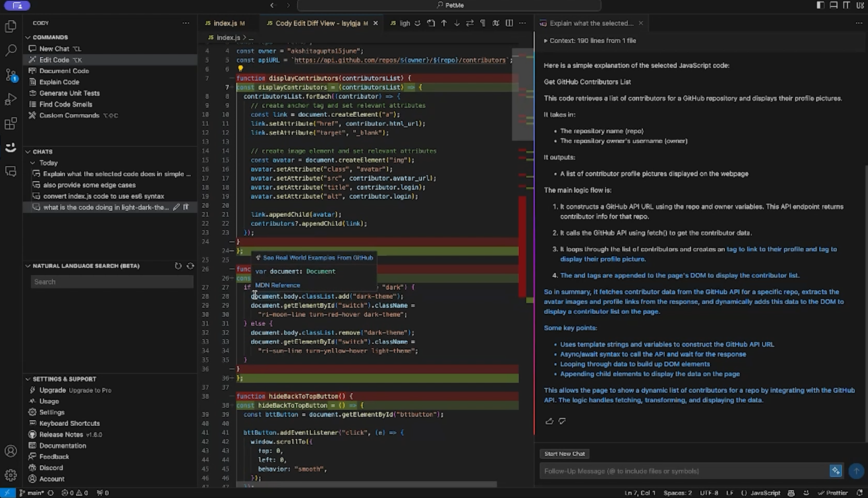The height and width of the screenshot is (498, 868).
Task: Select the Run and Debug icon
Action: (x=11, y=99)
